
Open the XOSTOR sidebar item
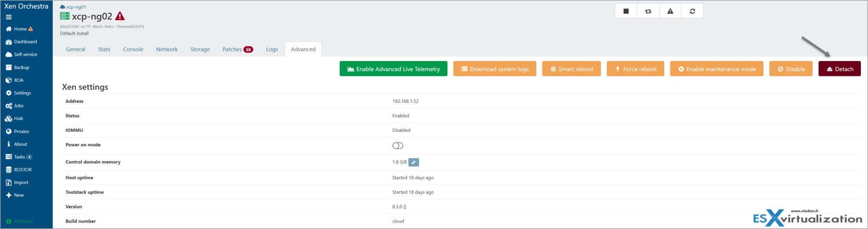click(22, 170)
